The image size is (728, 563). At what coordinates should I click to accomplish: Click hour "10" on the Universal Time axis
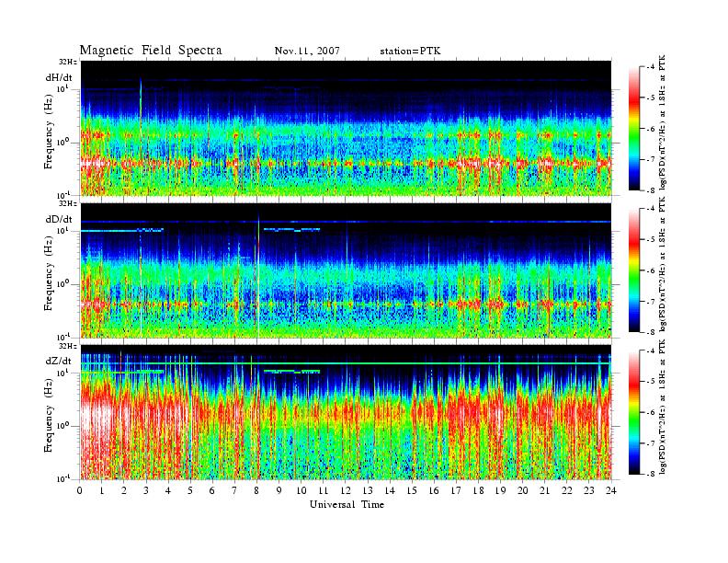[301, 490]
